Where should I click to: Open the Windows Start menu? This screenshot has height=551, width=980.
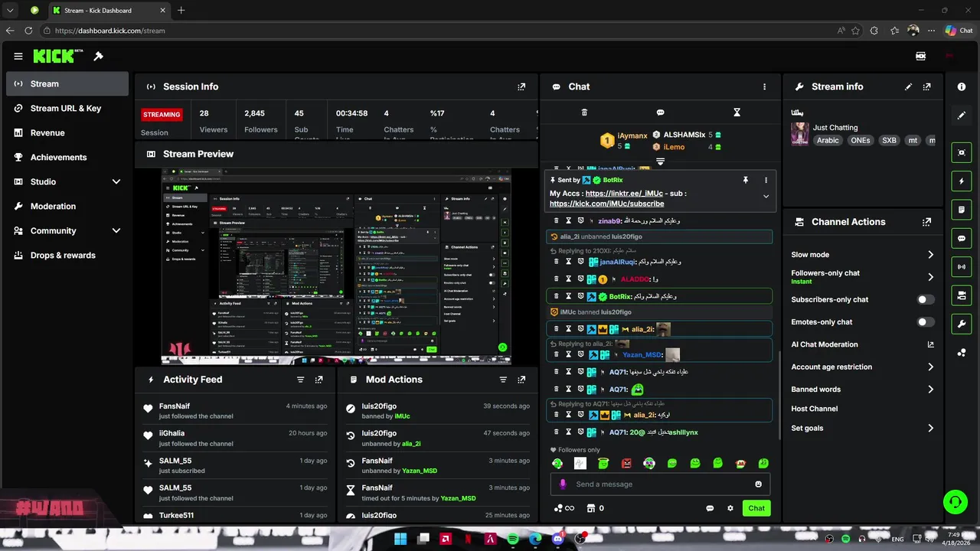tap(400, 540)
